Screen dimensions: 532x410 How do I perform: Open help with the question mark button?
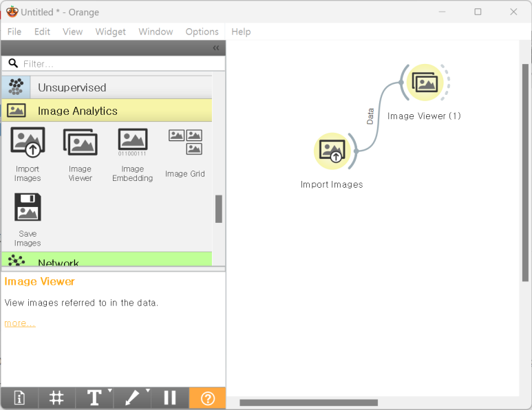[x=207, y=398]
